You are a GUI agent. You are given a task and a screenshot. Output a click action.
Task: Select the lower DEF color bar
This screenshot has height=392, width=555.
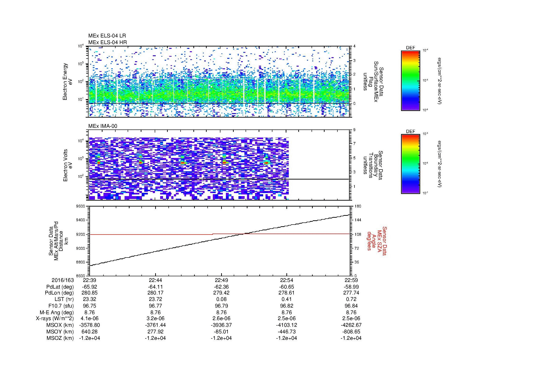410,164
